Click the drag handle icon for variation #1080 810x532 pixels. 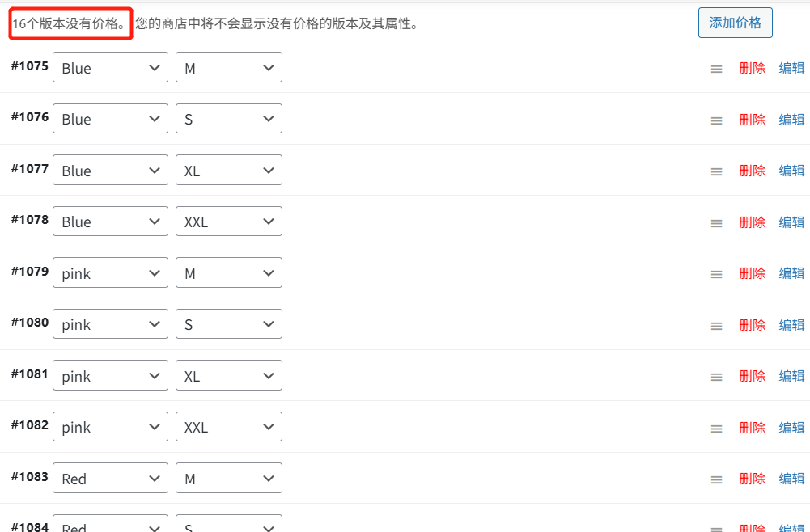click(x=716, y=324)
